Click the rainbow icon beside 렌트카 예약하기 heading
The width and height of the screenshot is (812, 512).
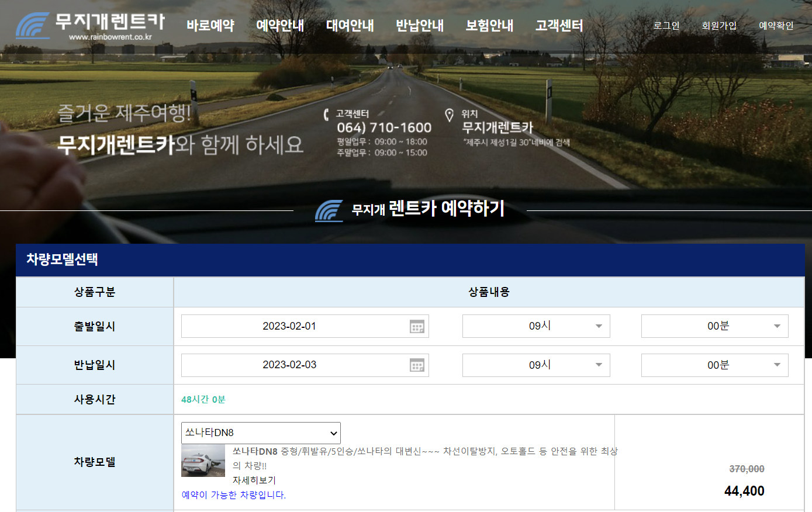point(329,211)
